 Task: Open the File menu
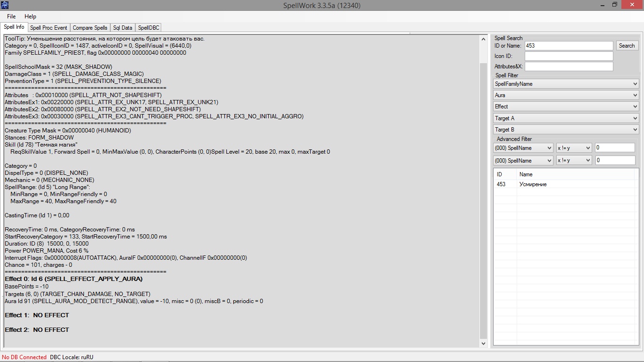coord(11,16)
